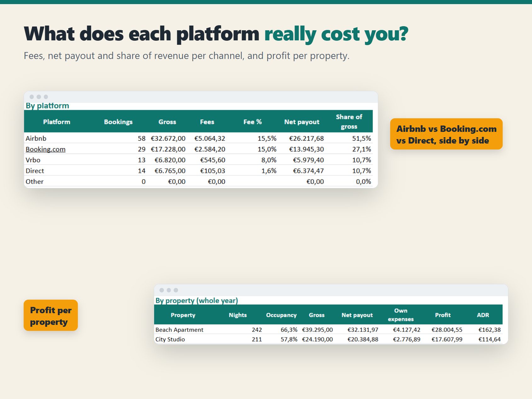Select Vrbo fees value €545,60
532x399 pixels.
213,160
